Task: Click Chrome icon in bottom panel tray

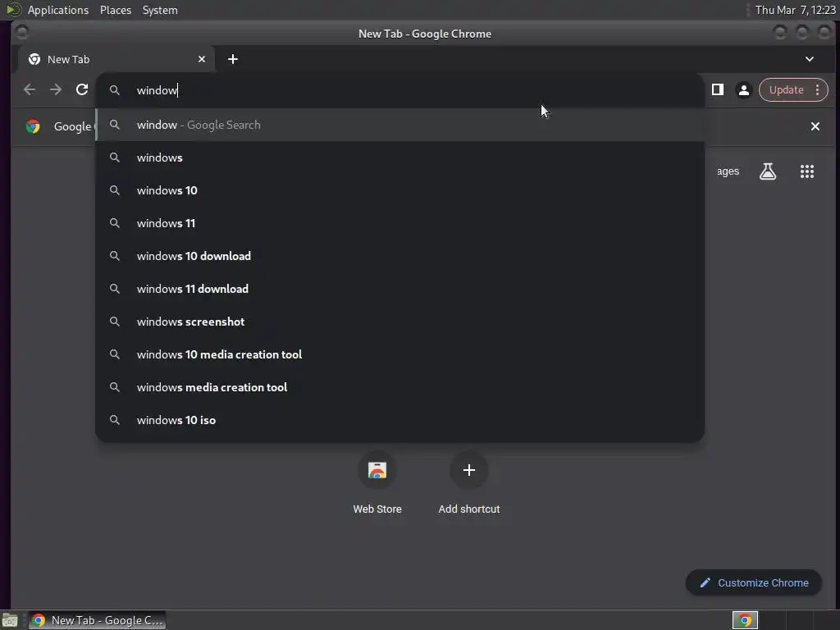Action: pyautogui.click(x=745, y=620)
